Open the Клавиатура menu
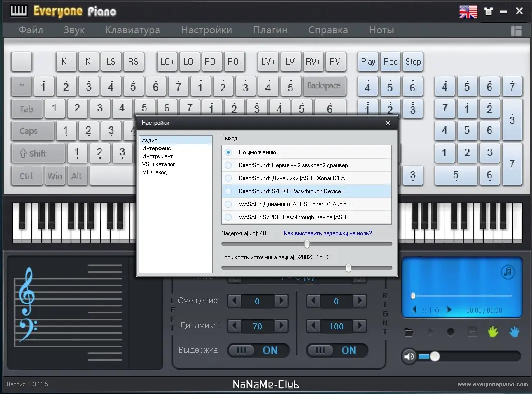Image resolution: width=532 pixels, height=394 pixels. point(133,30)
